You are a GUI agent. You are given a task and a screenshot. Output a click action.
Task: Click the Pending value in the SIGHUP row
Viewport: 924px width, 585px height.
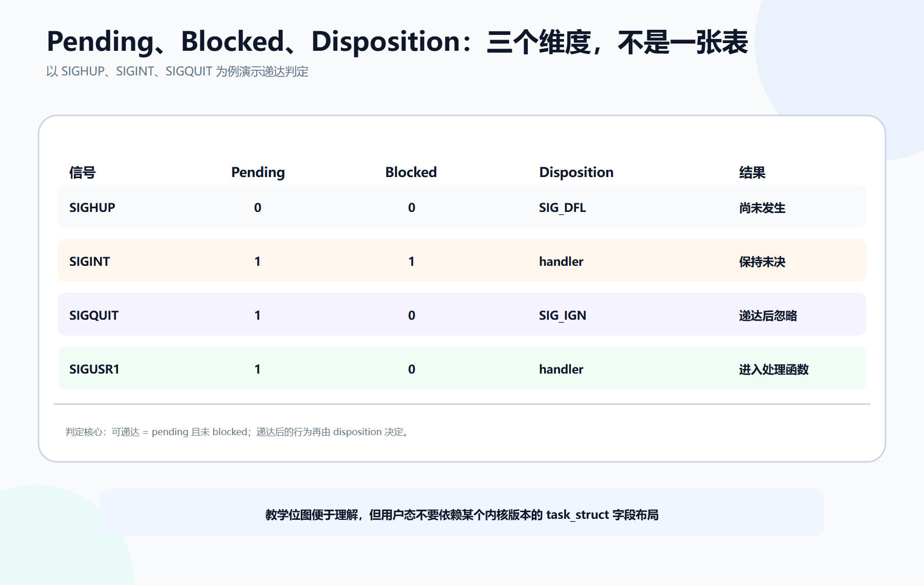(258, 208)
